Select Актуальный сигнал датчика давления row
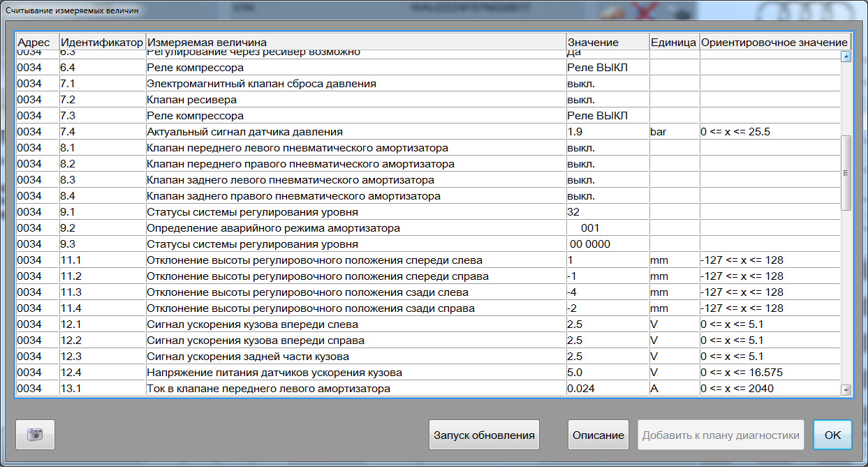868x471 pixels. 428,132
